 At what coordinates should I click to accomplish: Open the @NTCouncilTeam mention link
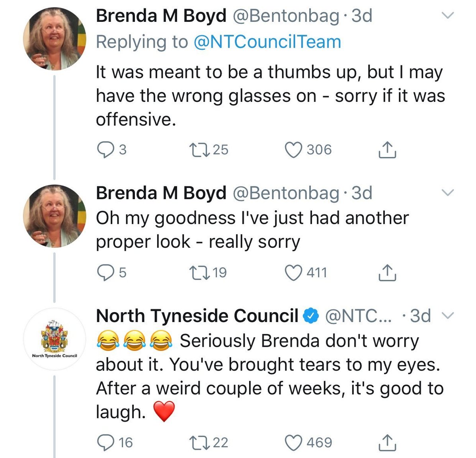click(x=267, y=42)
